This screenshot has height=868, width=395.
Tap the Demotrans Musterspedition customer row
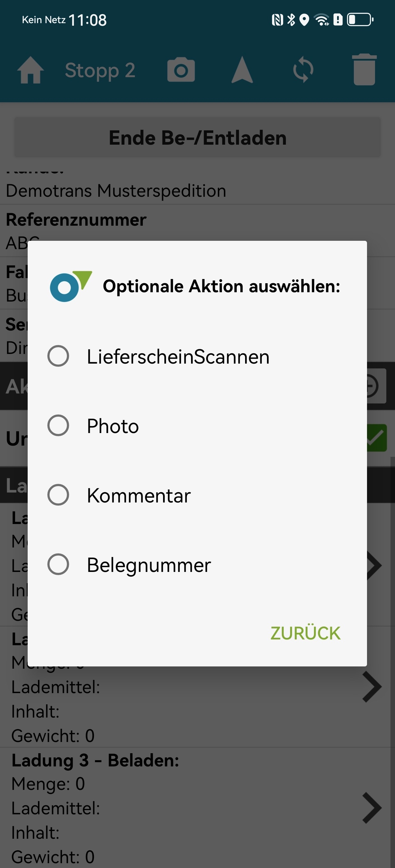pos(116,191)
